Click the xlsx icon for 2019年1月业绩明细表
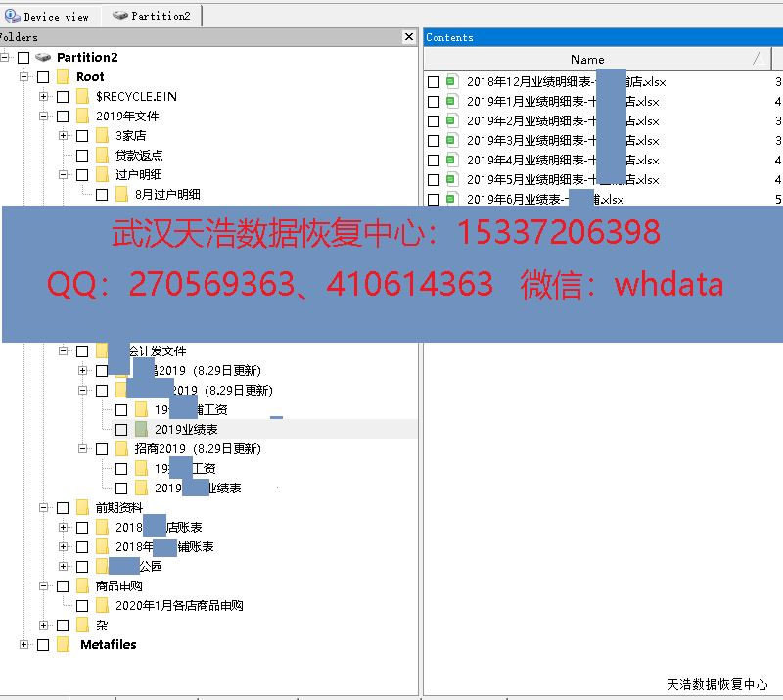Image resolution: width=783 pixels, height=700 pixels. [451, 102]
